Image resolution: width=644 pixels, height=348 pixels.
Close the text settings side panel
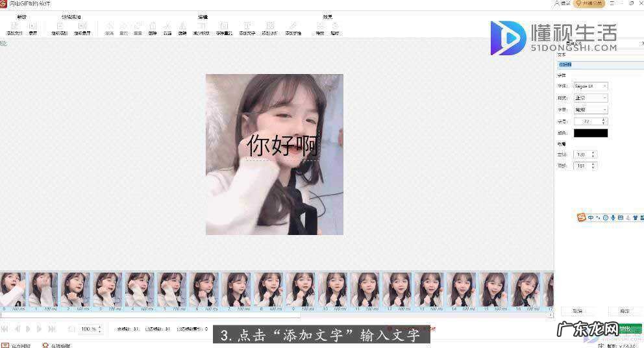[x=641, y=43]
